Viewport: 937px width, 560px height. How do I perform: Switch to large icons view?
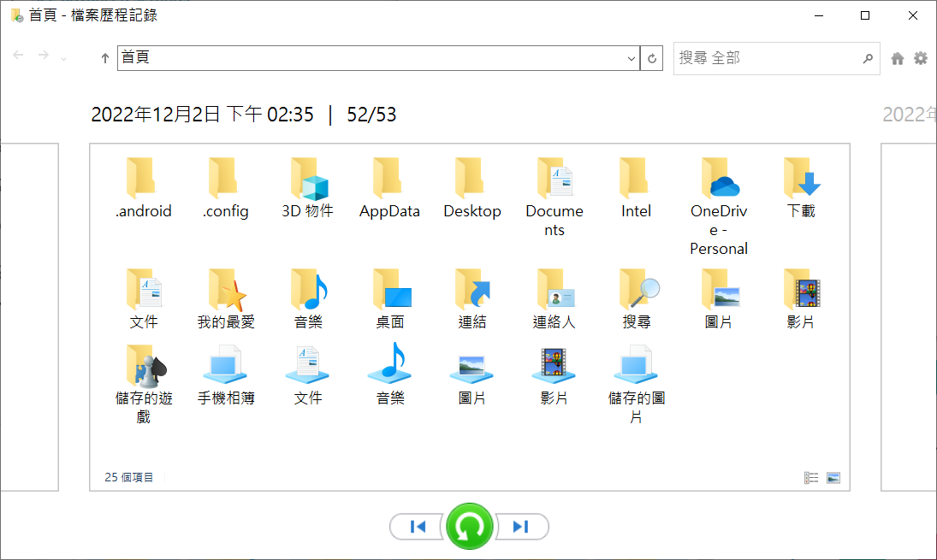[x=833, y=478]
